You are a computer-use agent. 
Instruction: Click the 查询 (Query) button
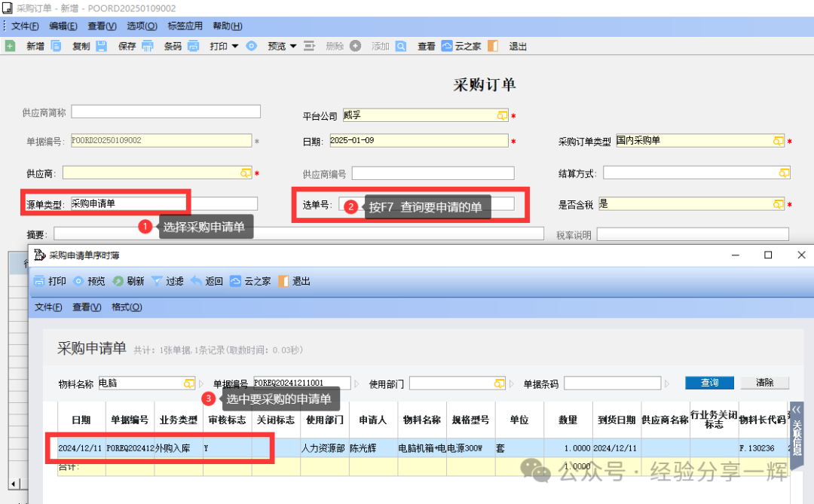click(x=709, y=383)
